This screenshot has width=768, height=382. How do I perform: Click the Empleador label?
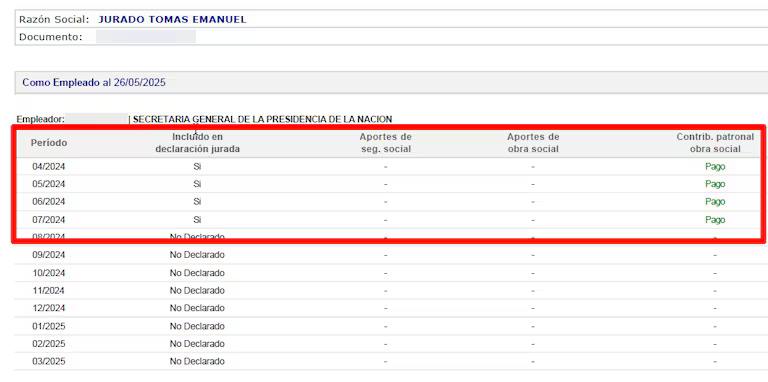tap(41, 119)
